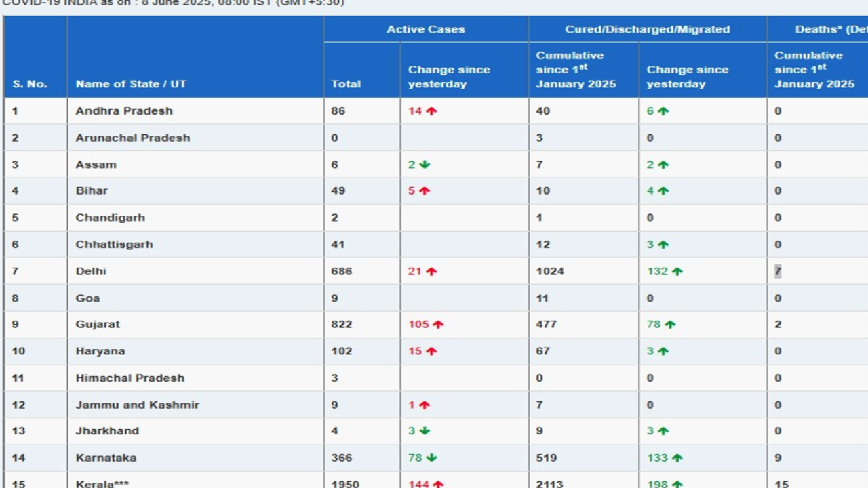Click green down arrow in Assam active cases change
This screenshot has height=488, width=868.
pos(425,165)
